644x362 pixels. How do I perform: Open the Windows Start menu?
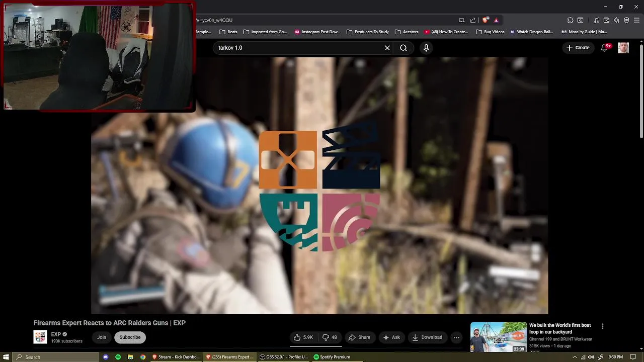click(x=6, y=357)
